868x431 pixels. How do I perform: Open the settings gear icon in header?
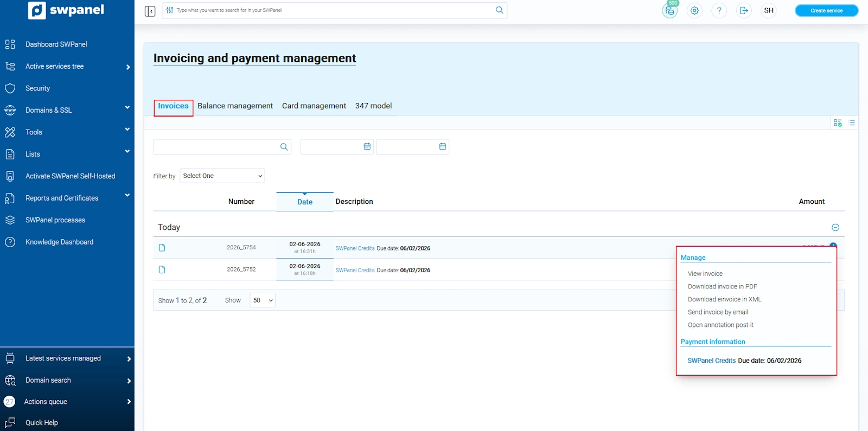(x=694, y=11)
